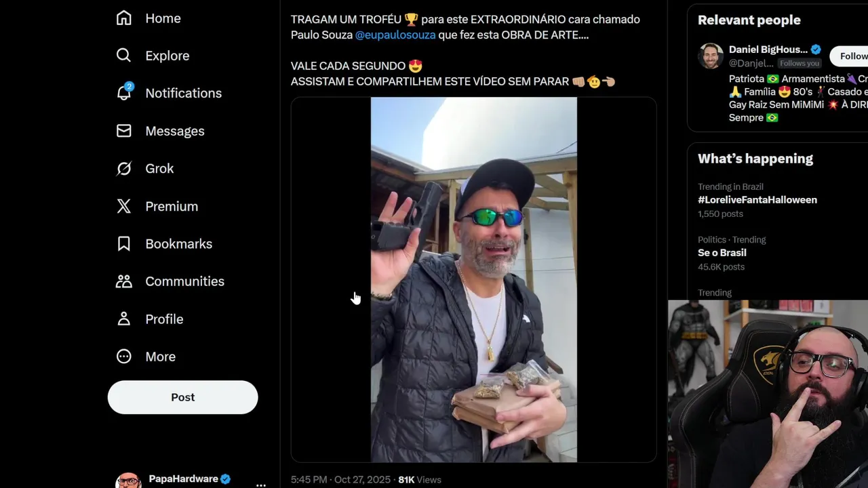The width and height of the screenshot is (868, 488).
Task: Open the Notifications bell icon
Action: click(124, 93)
